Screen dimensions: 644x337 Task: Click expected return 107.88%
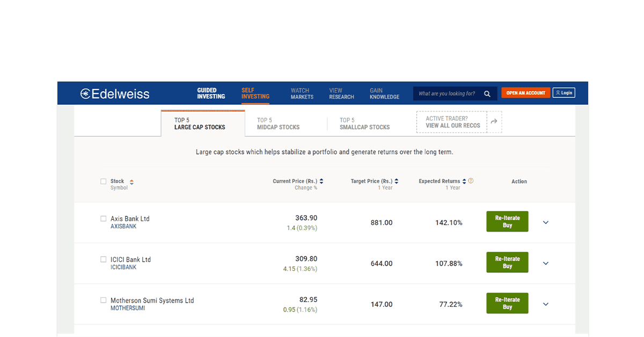[449, 263]
